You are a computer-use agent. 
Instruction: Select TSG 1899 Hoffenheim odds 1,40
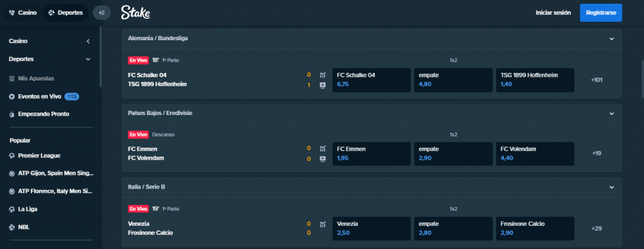tap(535, 80)
